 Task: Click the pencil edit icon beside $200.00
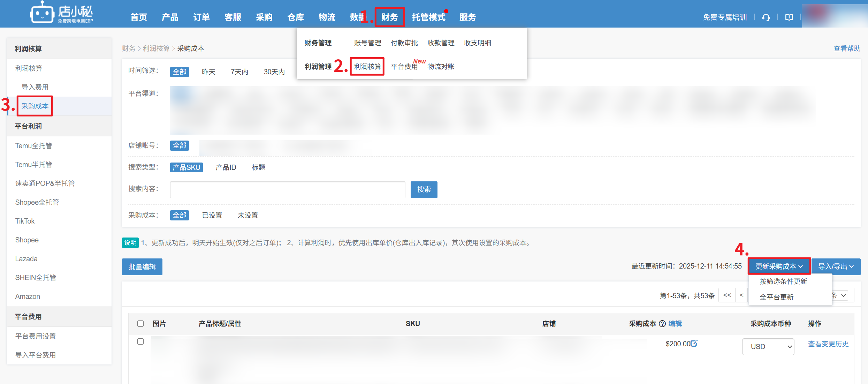(694, 344)
